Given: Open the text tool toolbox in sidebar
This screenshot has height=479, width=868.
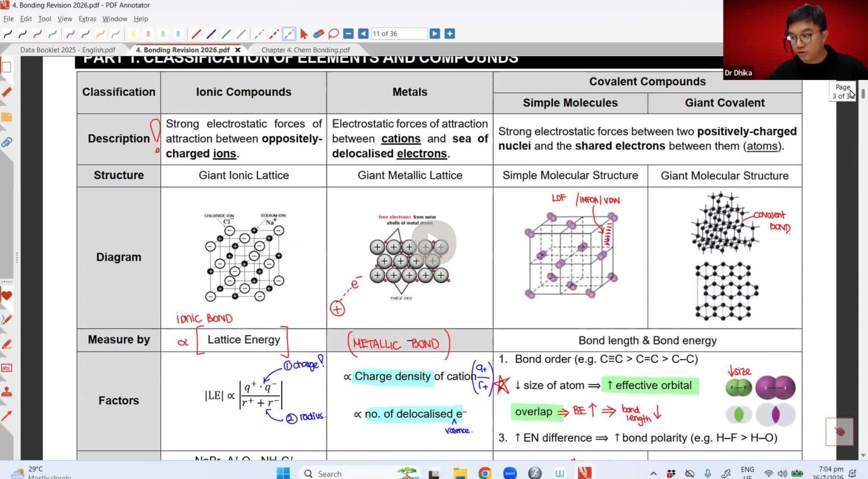Looking at the screenshot, I should pos(6,368).
